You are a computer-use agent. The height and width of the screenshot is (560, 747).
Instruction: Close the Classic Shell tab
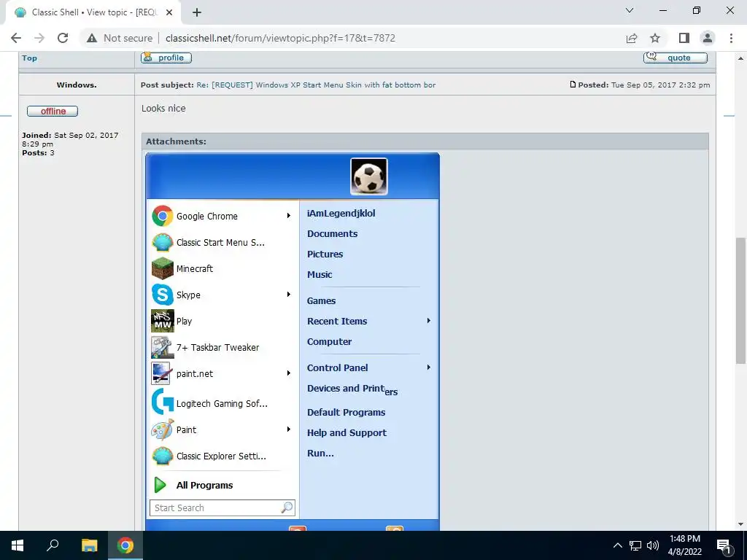169,12
